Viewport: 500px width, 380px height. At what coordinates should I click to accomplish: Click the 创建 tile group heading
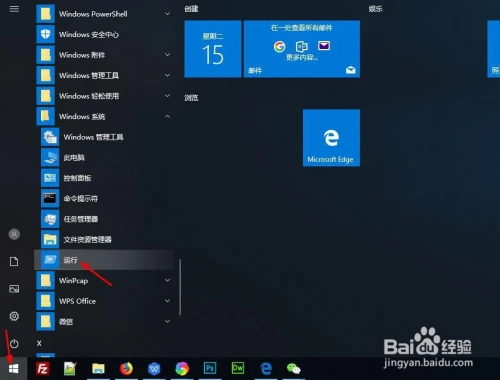[191, 9]
